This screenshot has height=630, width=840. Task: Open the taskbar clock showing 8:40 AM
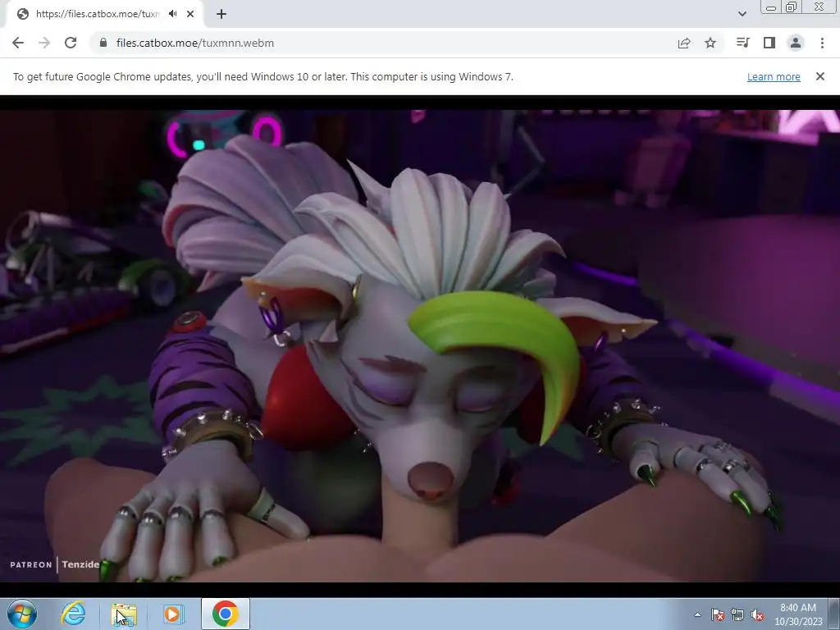(x=798, y=614)
